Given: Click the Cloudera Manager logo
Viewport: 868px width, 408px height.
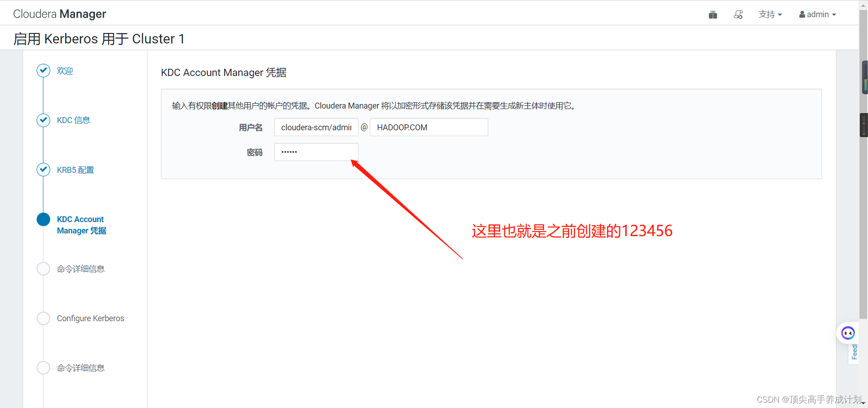Looking at the screenshot, I should point(60,14).
